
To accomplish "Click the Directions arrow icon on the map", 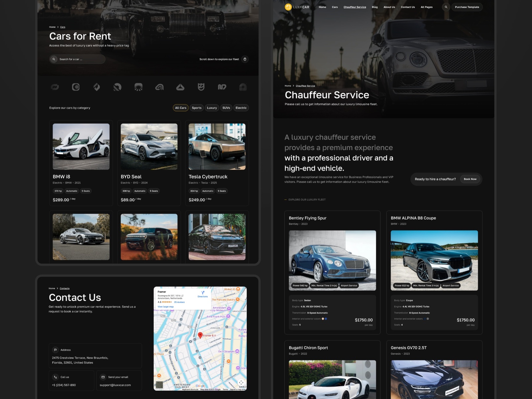I will (x=203, y=293).
